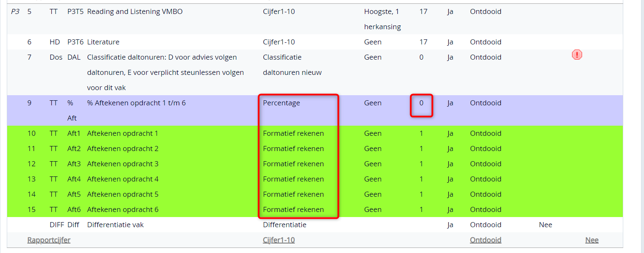
Task: Select the Literature test row
Action: 315,42
